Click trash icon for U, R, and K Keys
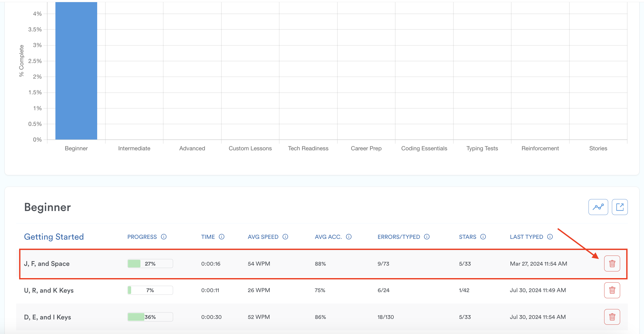The height and width of the screenshot is (334, 644). pos(612,290)
